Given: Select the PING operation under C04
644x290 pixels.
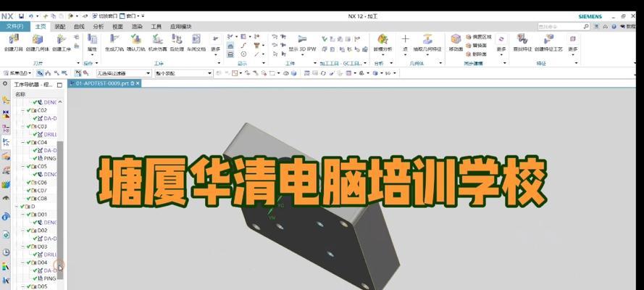Looking at the screenshot, I should click(50, 159).
